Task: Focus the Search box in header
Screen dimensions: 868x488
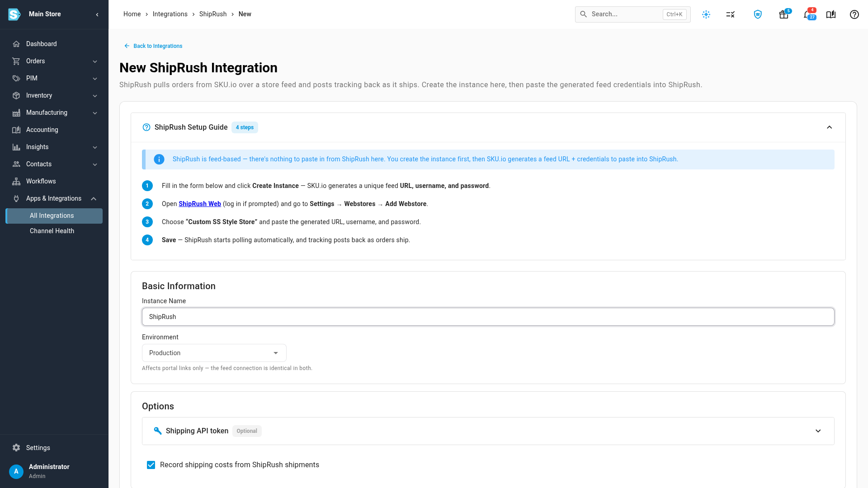Action: pos(633,14)
